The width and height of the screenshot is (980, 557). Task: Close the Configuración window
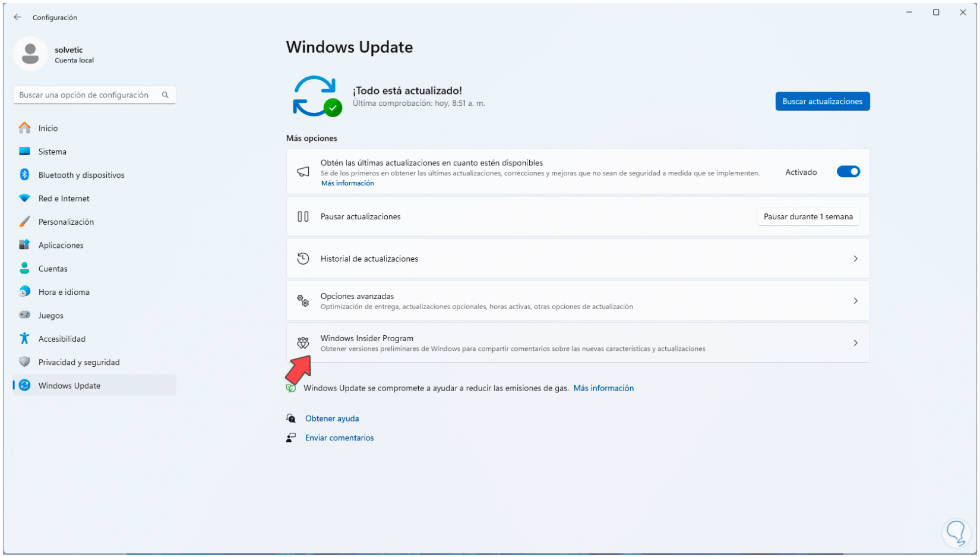click(x=963, y=12)
